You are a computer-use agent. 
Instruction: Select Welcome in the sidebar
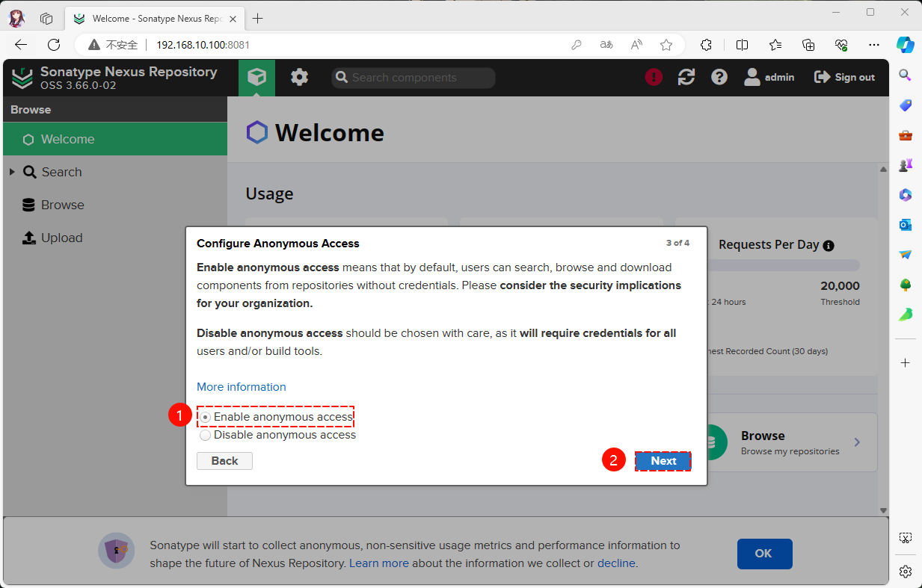click(x=67, y=139)
